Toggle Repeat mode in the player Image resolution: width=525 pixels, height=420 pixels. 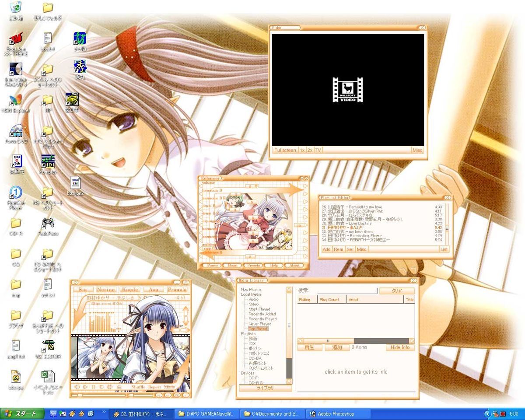[x=154, y=387]
